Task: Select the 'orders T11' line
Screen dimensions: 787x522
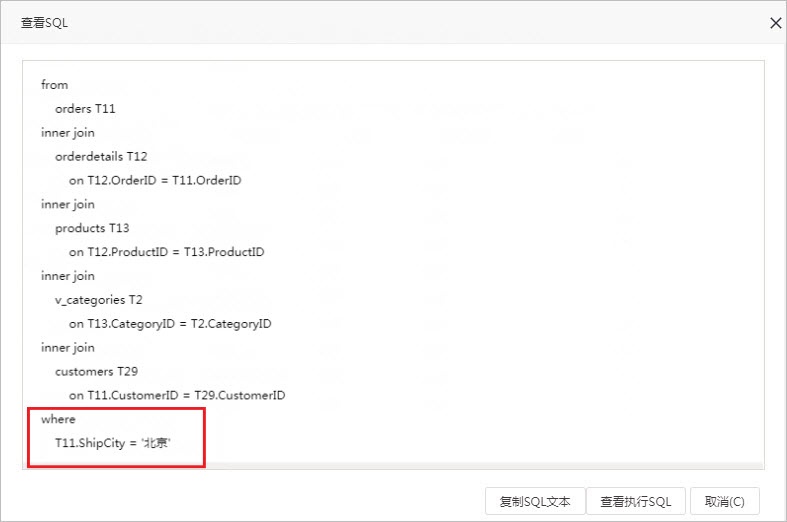Action: tap(85, 108)
